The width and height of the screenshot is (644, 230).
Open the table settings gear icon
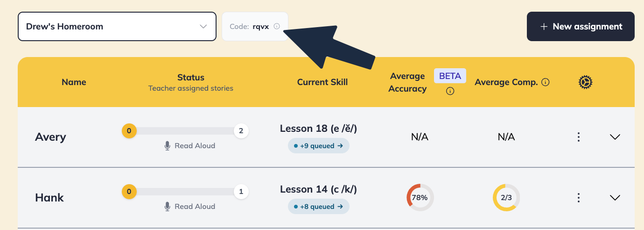[x=585, y=82]
